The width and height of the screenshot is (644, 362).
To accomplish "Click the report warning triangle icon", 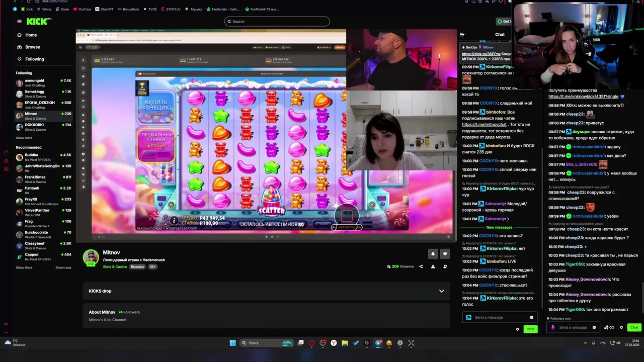I will [x=433, y=266].
